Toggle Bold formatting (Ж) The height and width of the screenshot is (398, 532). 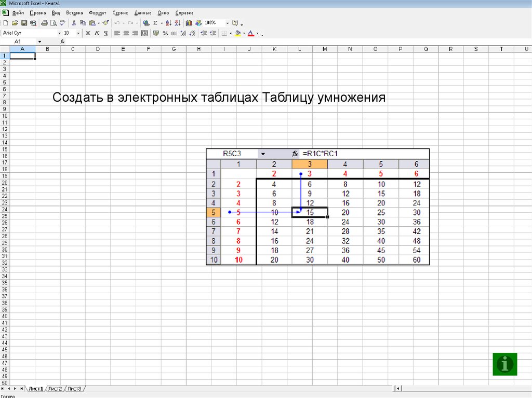click(88, 33)
